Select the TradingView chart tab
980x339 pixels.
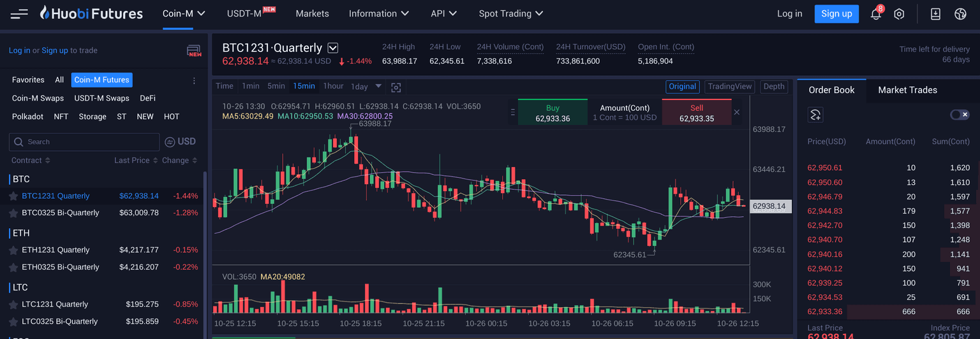click(730, 87)
